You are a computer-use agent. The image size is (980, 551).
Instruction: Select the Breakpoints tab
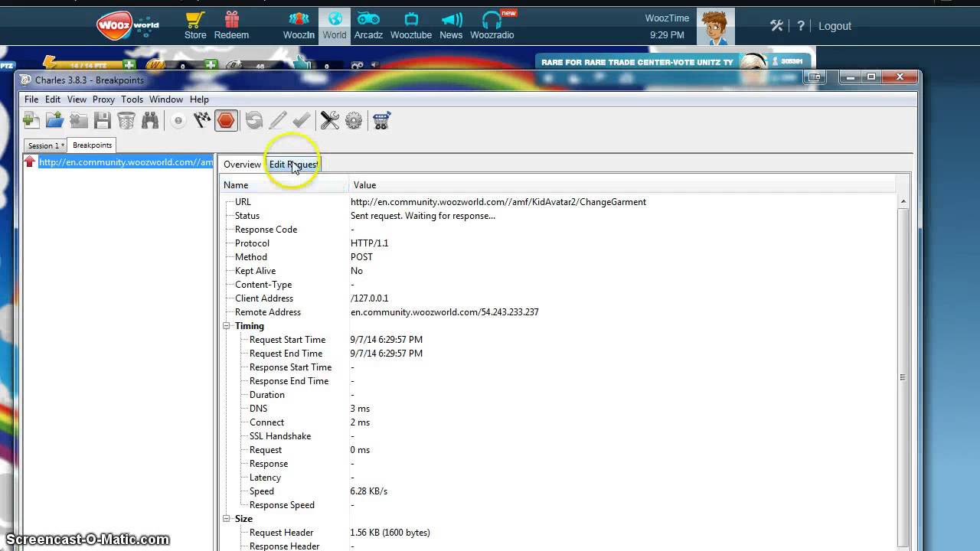[x=92, y=145]
